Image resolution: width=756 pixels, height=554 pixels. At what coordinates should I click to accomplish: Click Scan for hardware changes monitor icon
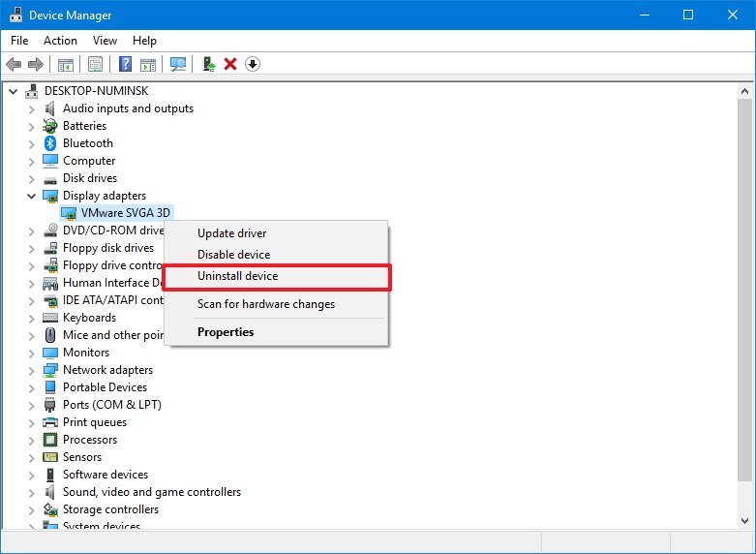178,64
